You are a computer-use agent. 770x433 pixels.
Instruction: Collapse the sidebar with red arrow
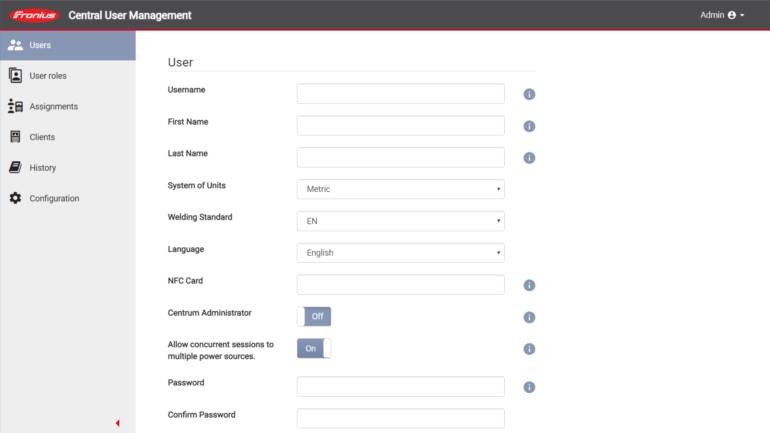tap(117, 423)
